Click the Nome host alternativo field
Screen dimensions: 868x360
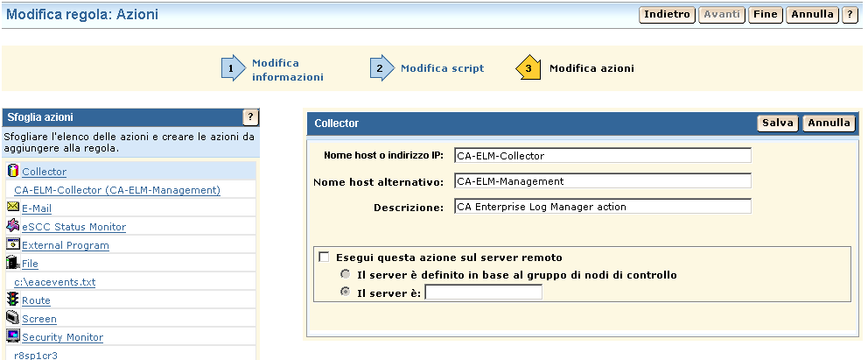click(602, 181)
